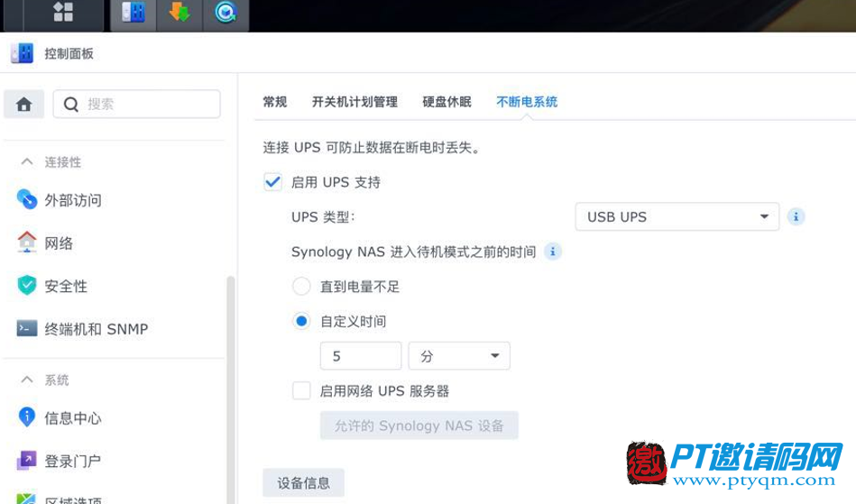The image size is (856, 504).
Task: Open 登录门户 icon
Action: point(27,461)
